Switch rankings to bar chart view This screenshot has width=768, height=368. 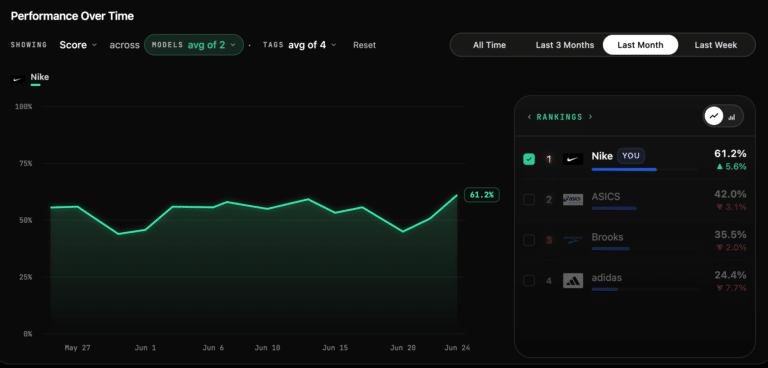[732, 117]
